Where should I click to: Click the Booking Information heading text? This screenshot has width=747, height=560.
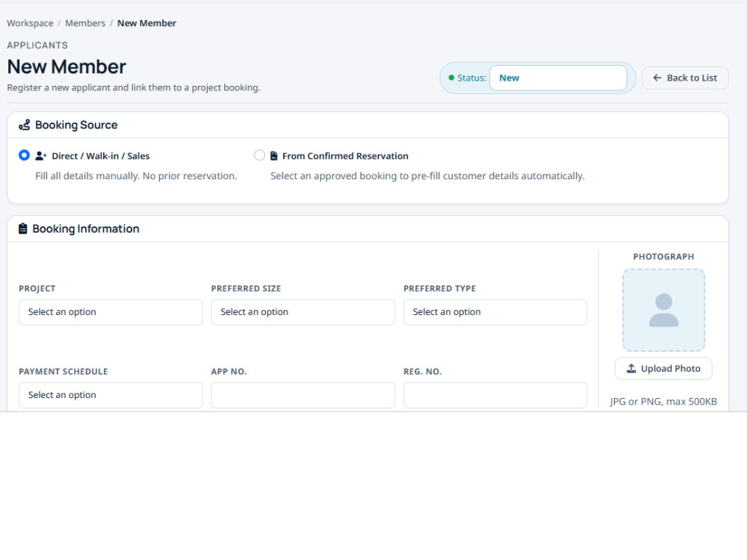coord(86,228)
